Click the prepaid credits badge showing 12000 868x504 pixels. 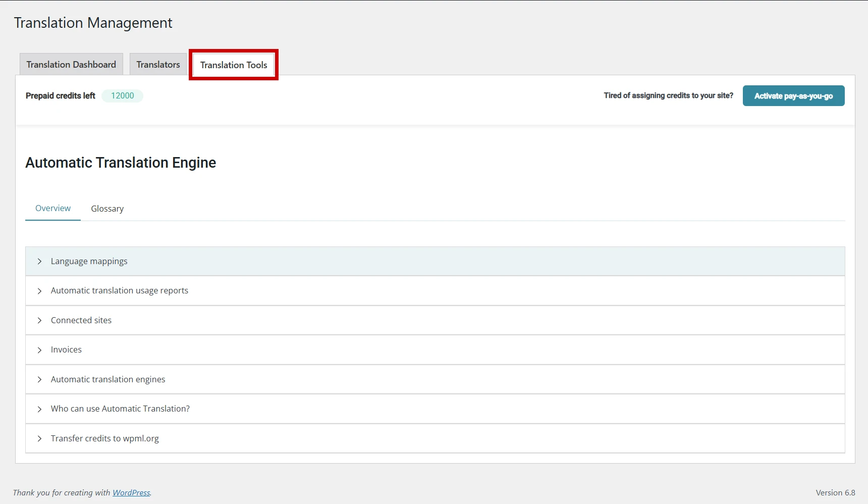coord(122,95)
